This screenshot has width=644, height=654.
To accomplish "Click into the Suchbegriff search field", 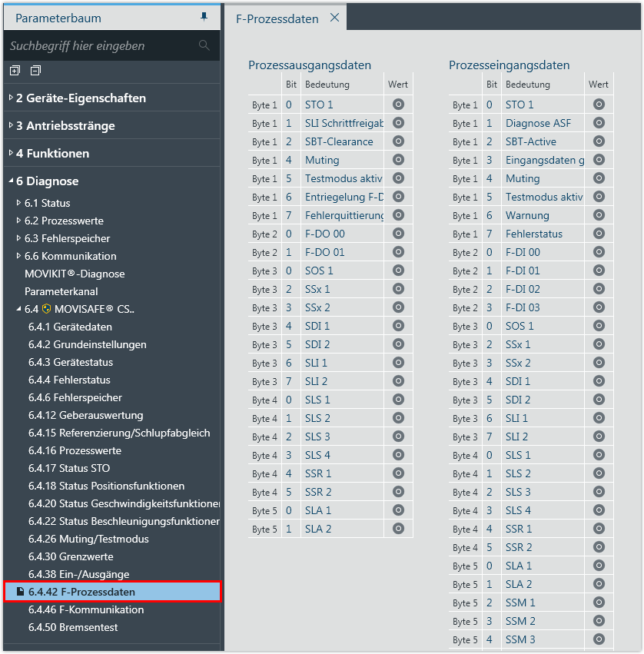I will [100, 46].
